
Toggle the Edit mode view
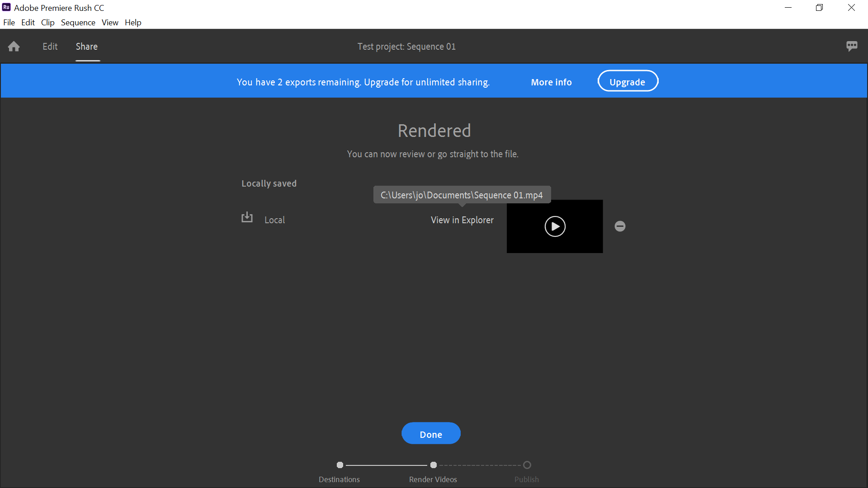tap(50, 46)
